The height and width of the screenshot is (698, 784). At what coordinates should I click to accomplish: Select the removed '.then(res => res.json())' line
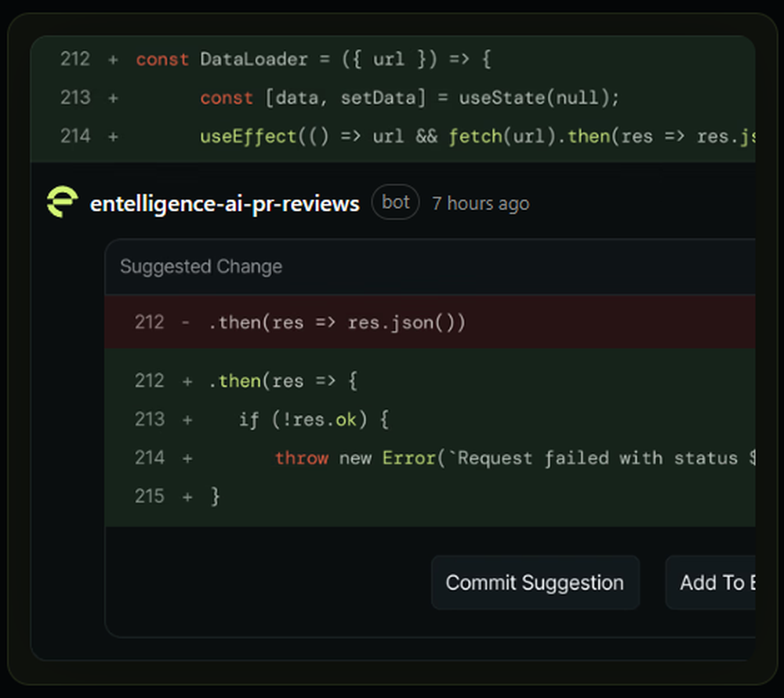[x=337, y=322]
